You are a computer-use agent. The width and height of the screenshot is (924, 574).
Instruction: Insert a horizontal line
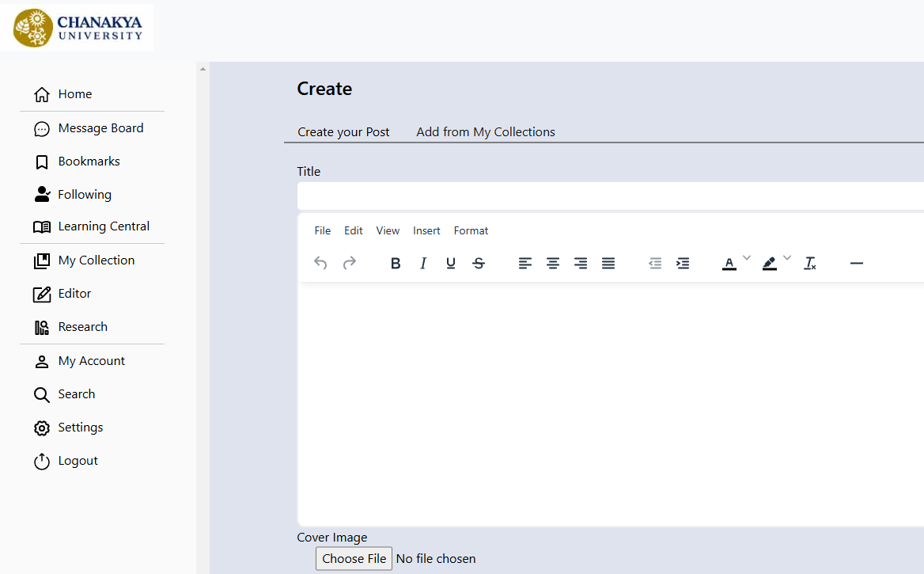pos(856,264)
